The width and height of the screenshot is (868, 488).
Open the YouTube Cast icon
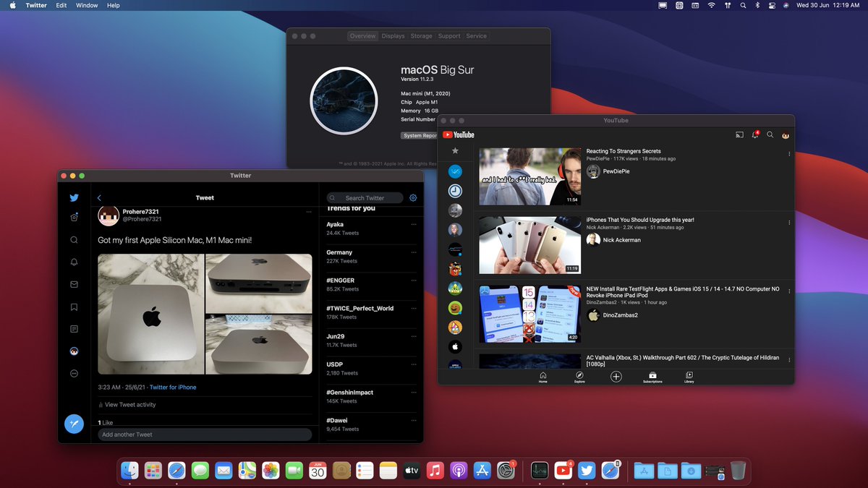pos(739,135)
